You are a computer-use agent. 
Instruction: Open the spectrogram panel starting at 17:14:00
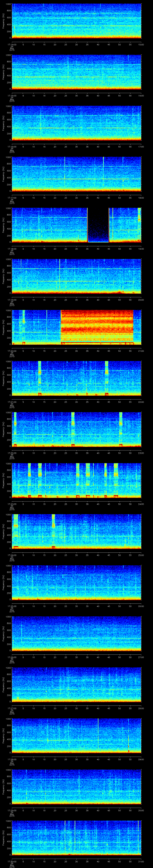click(76, 21)
